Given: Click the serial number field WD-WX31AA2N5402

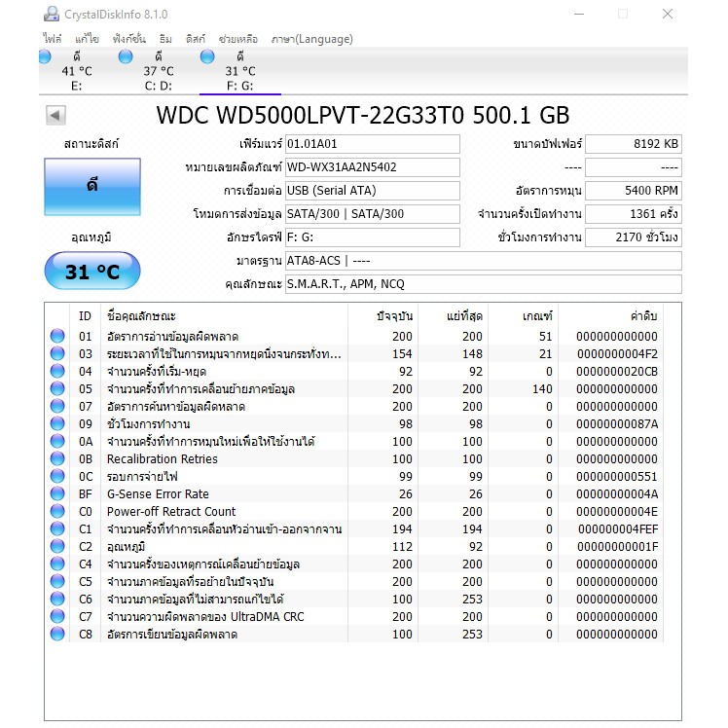Looking at the screenshot, I should tap(371, 167).
